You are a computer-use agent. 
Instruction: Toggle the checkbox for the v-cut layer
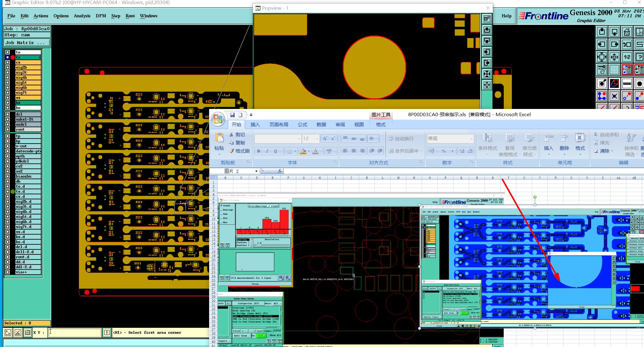click(8, 146)
